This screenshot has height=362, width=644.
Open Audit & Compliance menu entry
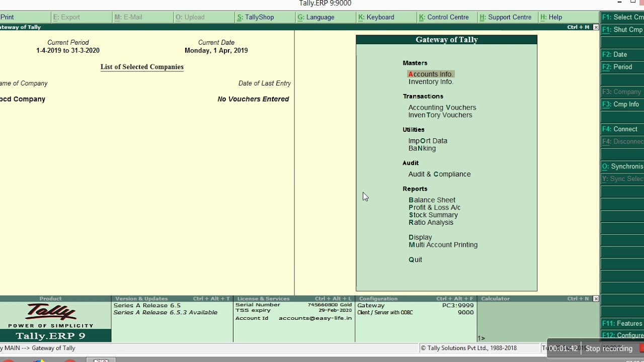440,174
